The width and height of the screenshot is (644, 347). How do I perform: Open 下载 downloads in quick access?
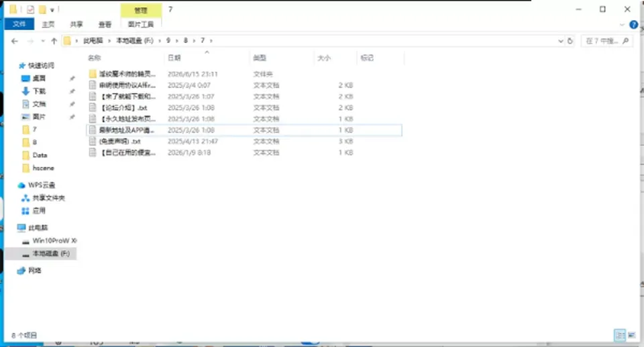click(39, 91)
